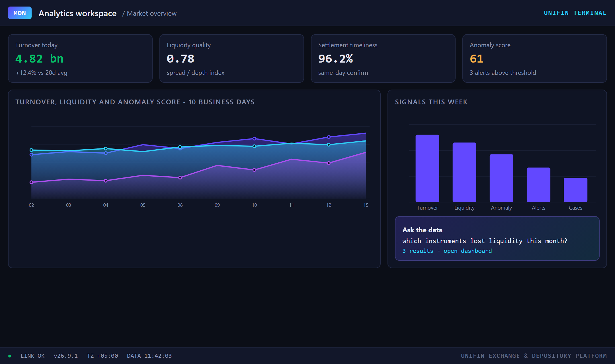Viewport: 615px width, 364px height.
Task: Click the Ask the data heading
Action: [x=422, y=230]
